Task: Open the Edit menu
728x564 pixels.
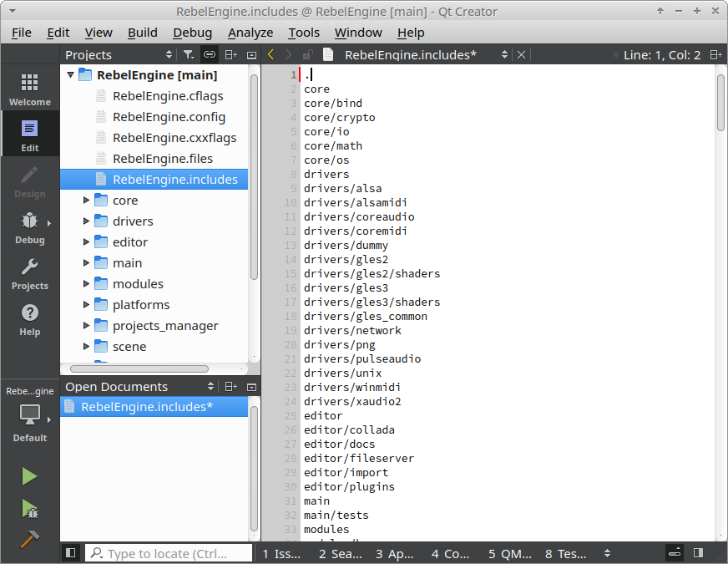Action: tap(58, 33)
